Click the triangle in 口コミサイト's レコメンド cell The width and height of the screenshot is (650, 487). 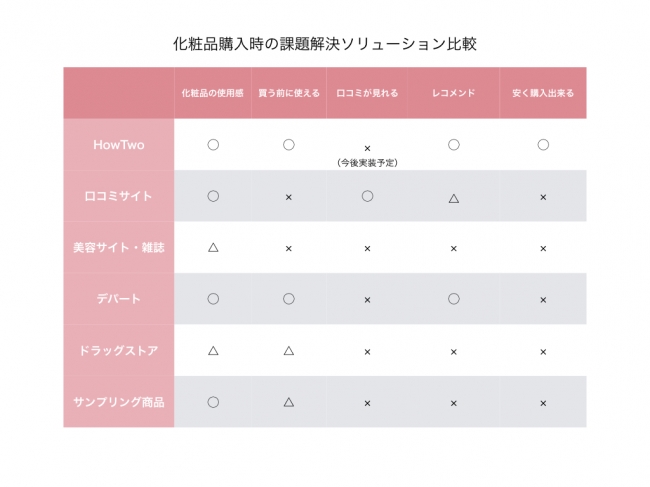point(453,198)
